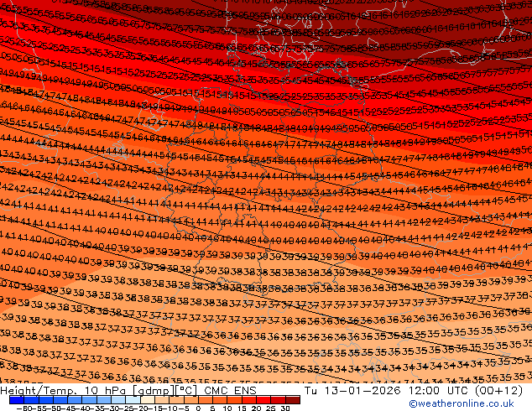
Task: Select legend swatch between 20 and 25
Action: (x=263, y=400)
